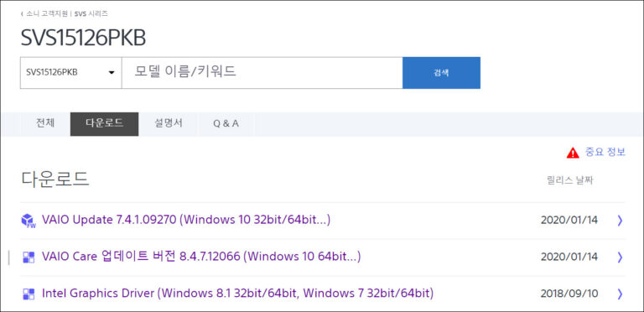644x312 pixels.
Task: Click the SVS15126PKB page heading
Action: (x=83, y=39)
